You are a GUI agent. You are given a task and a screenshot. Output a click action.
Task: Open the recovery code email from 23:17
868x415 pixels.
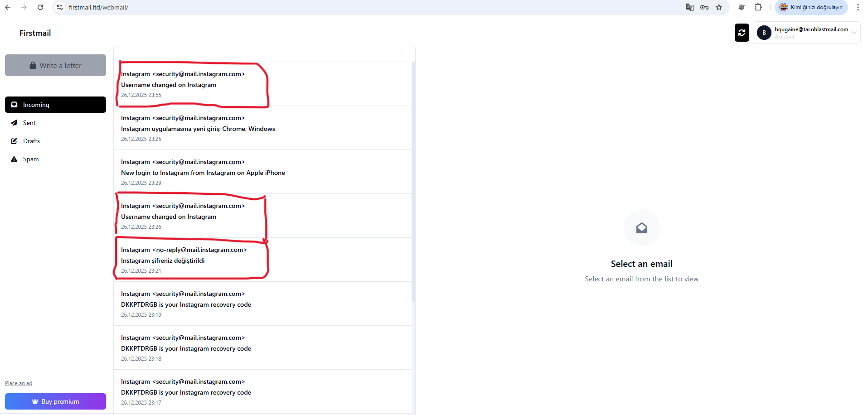coord(262,391)
